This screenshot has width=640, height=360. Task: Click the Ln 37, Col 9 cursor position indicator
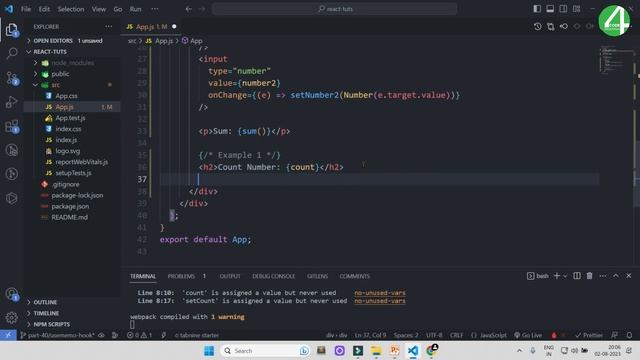(370, 335)
